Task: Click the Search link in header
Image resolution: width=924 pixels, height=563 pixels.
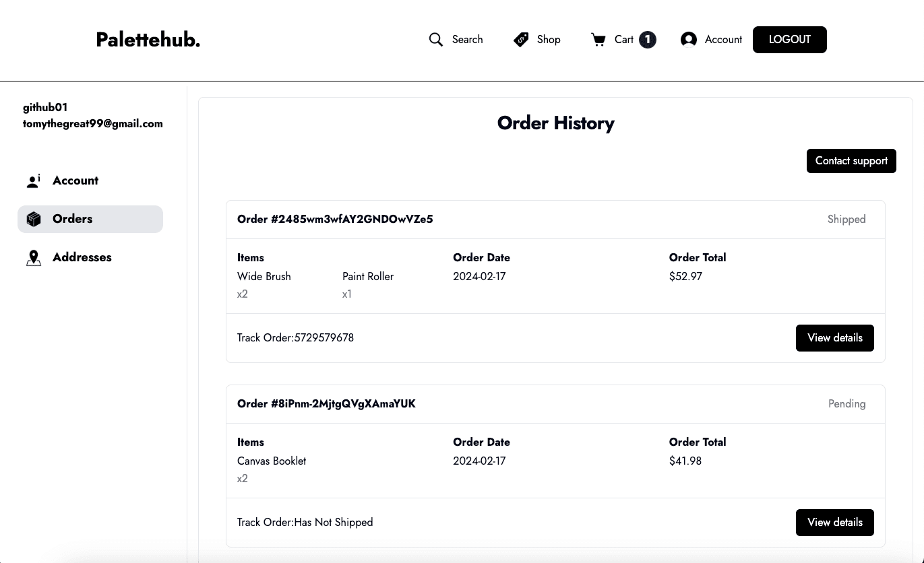Action: point(467,40)
